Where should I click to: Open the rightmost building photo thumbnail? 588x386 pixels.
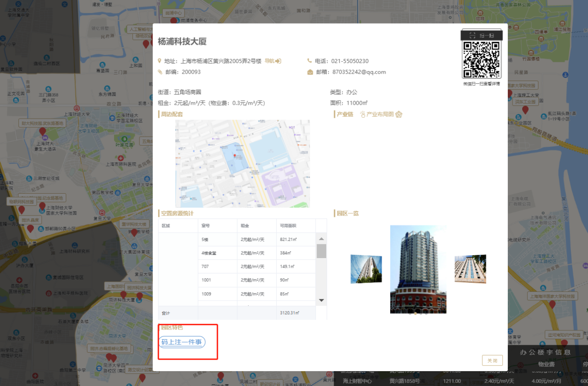pyautogui.click(x=470, y=268)
